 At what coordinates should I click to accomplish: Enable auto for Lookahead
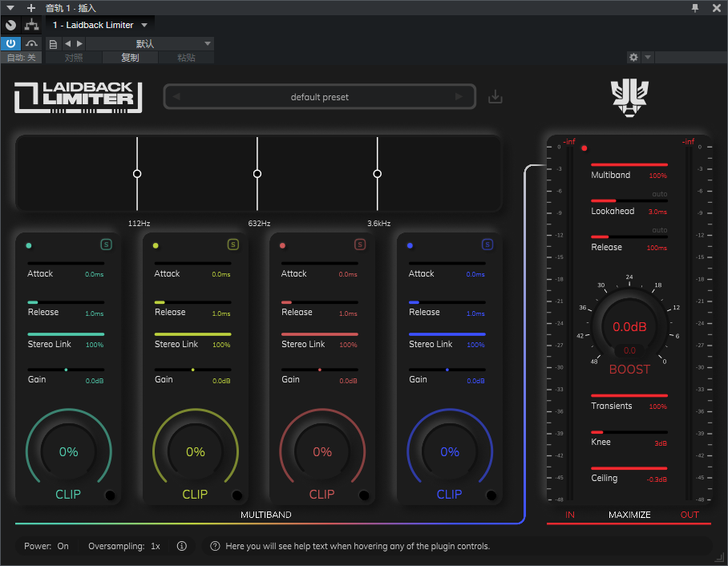pyautogui.click(x=659, y=194)
